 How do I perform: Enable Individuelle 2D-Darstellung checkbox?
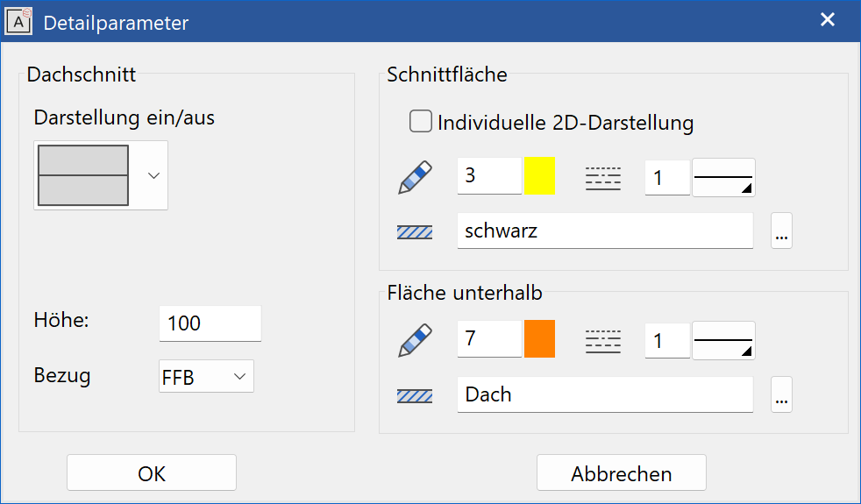click(421, 122)
